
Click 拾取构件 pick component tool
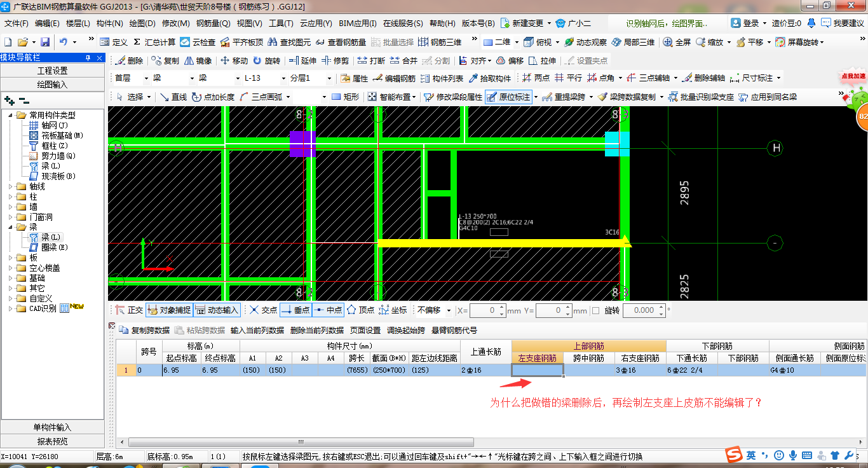click(x=490, y=78)
